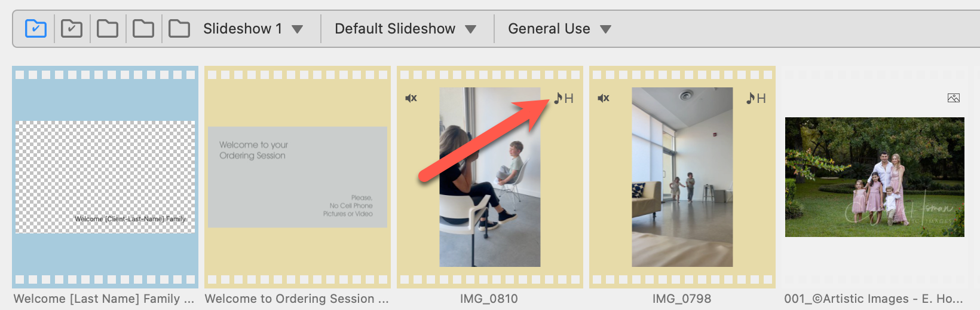Click the 001_©Artistic Images filename label
The width and height of the screenshot is (980, 310).
point(873,299)
